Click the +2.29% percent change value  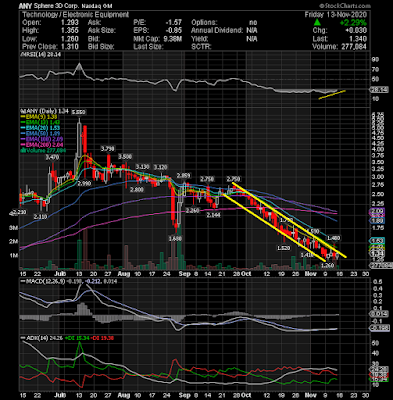pos(353,23)
